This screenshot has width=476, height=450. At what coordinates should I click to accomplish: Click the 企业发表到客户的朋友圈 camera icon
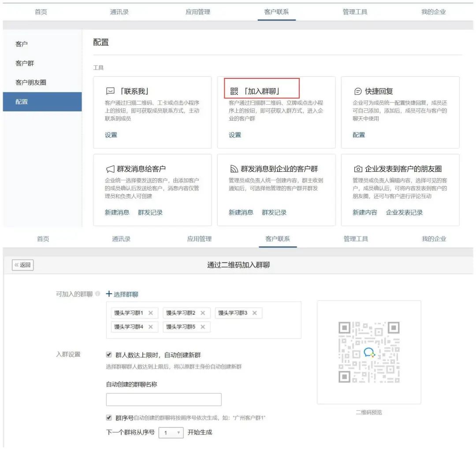click(x=358, y=169)
